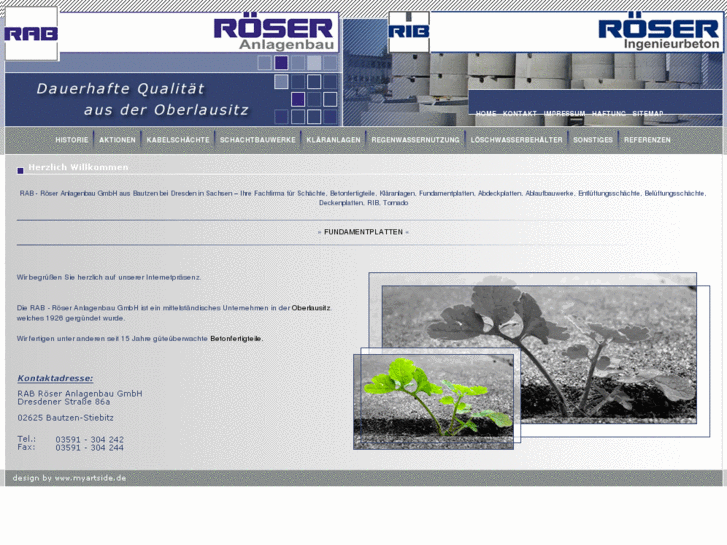Open the Röser Ingenieurbeton banner logo
Screen dimensions: 727x545
[x=658, y=34]
